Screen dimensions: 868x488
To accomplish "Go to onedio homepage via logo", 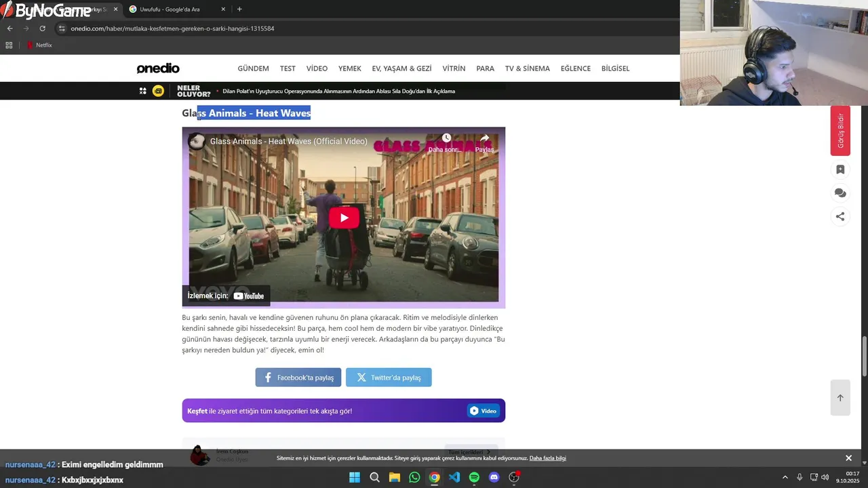I will 158,68.
